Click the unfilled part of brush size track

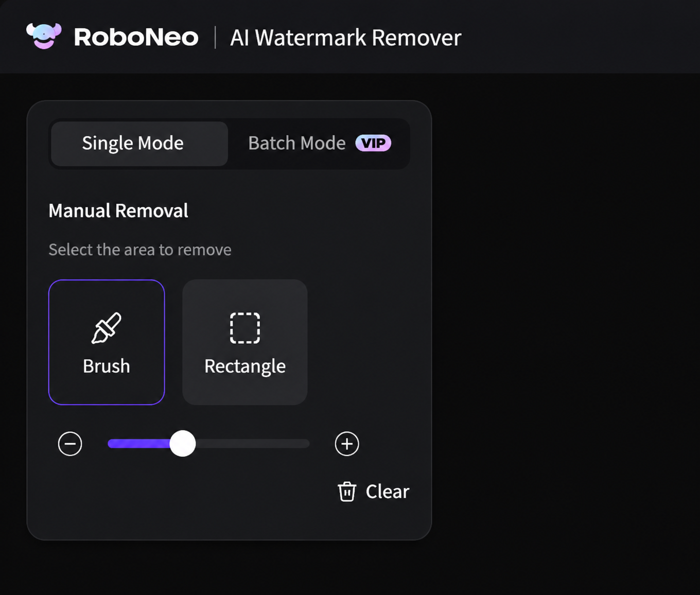pyautogui.click(x=253, y=444)
